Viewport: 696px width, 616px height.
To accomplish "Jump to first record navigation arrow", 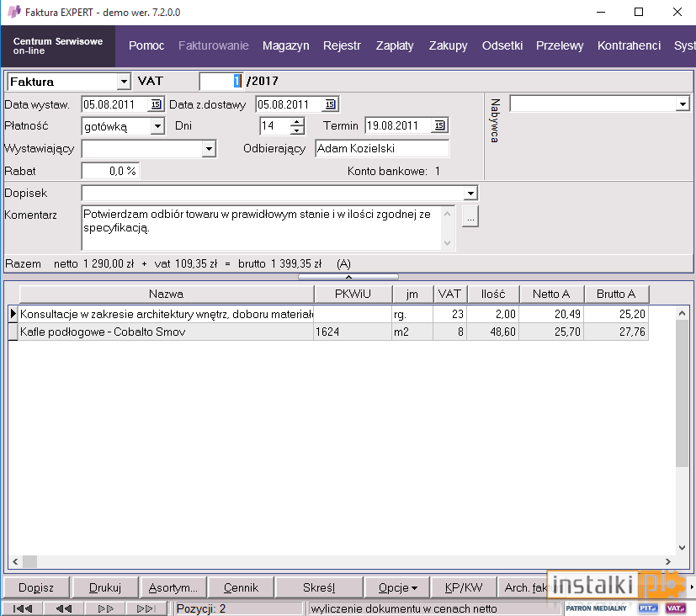I will (22, 608).
